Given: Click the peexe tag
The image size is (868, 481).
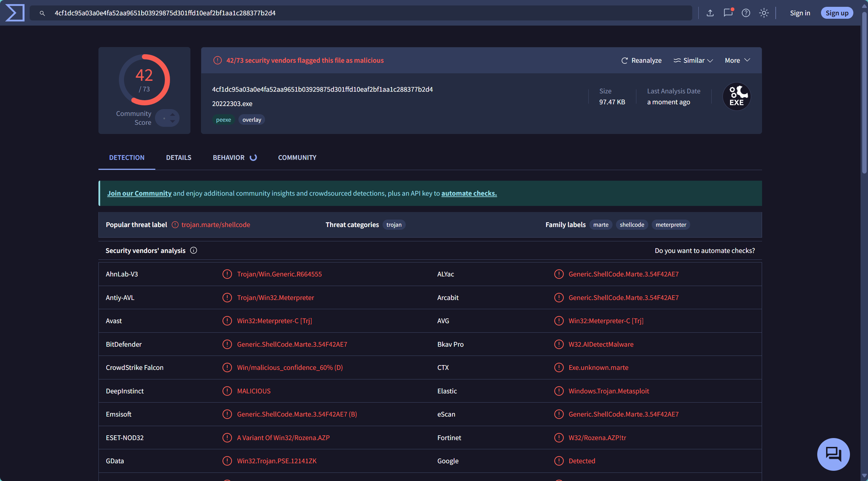Looking at the screenshot, I should click(x=223, y=120).
